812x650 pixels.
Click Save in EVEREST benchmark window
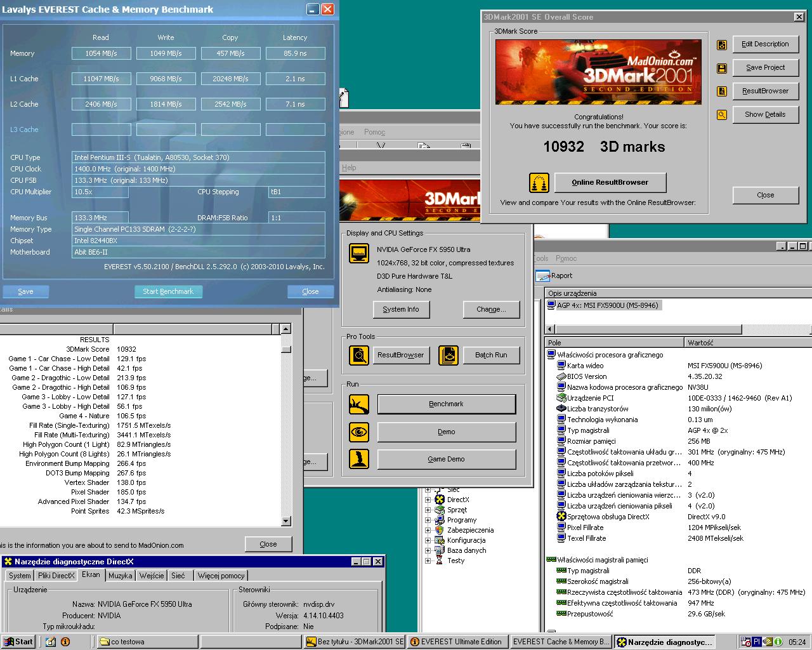25,291
